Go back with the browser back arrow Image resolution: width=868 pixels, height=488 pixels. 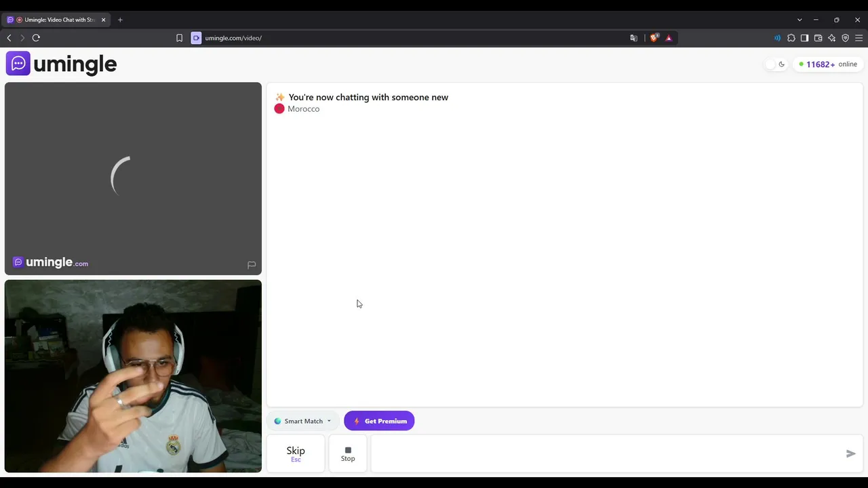click(x=9, y=38)
